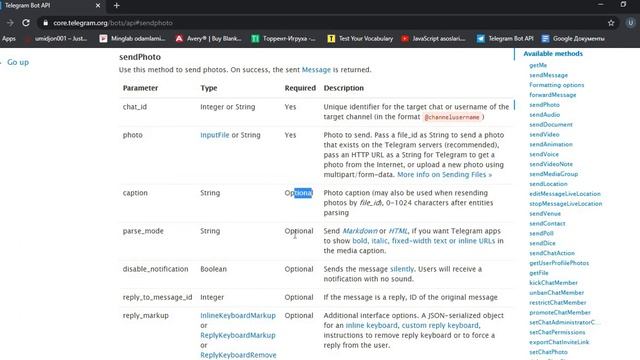The width and height of the screenshot is (640, 360).
Task: Click the Available methods sidebar heading
Action: tap(553, 53)
